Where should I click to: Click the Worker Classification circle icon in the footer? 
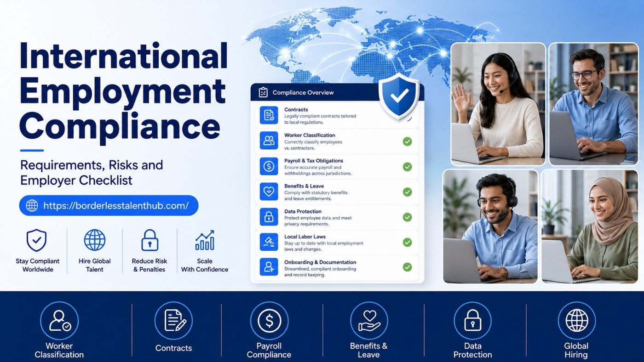(x=59, y=321)
